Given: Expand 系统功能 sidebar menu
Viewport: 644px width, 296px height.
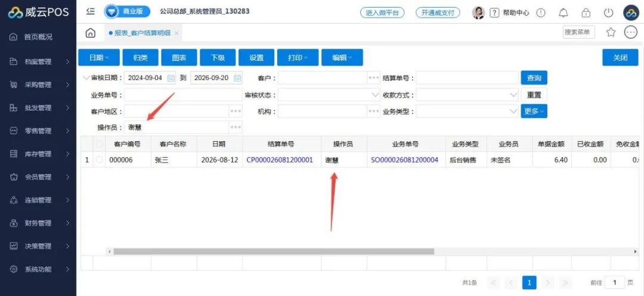Looking at the screenshot, I should point(38,269).
